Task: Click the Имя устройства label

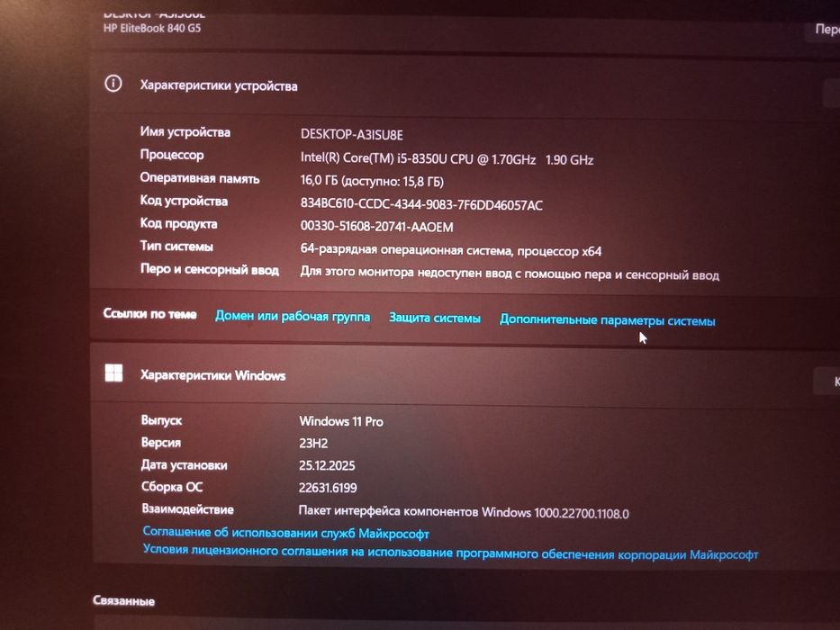Action: coord(185,131)
